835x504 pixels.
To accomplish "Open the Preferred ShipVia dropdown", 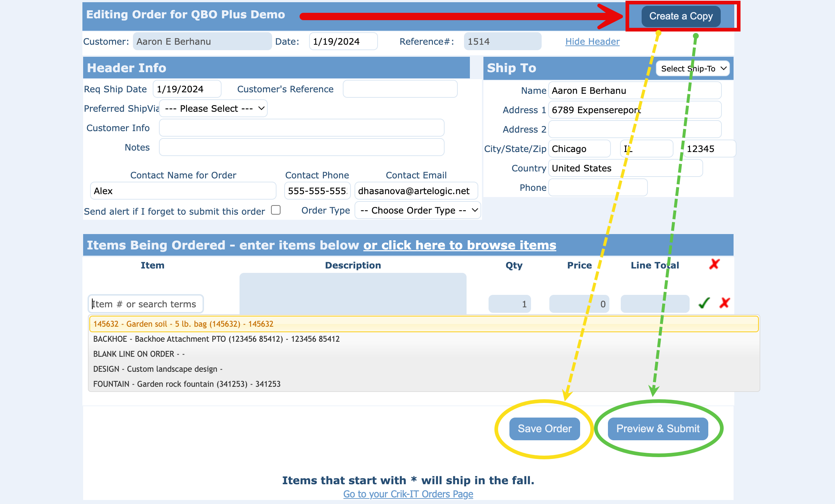I will pos(214,109).
